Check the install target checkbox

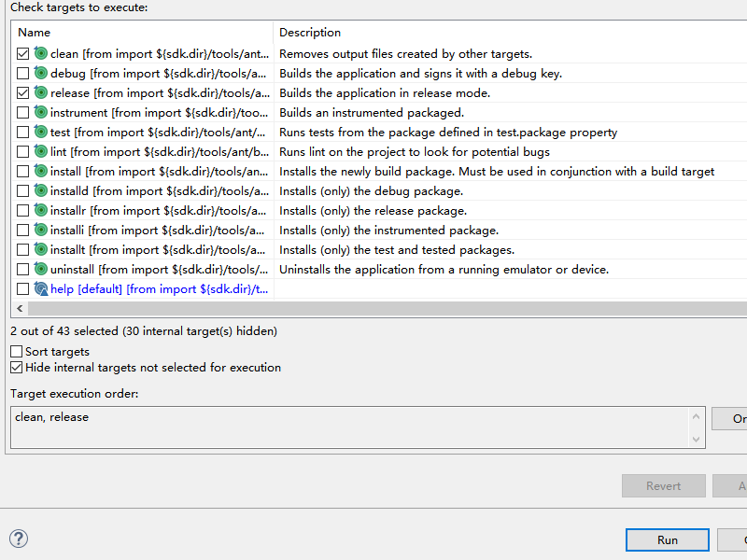[23, 172]
